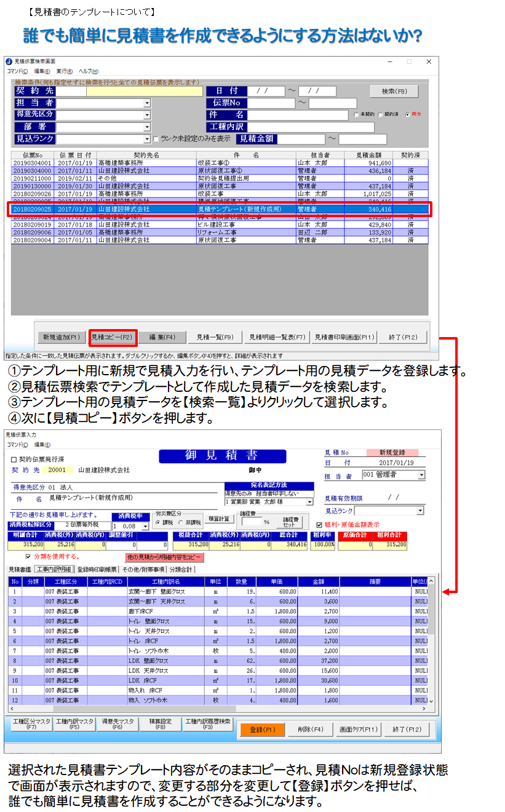Screen dimensions: 505x812
Task: Uncheck 粗利・原価金額表示 checkbox
Action: (x=319, y=525)
